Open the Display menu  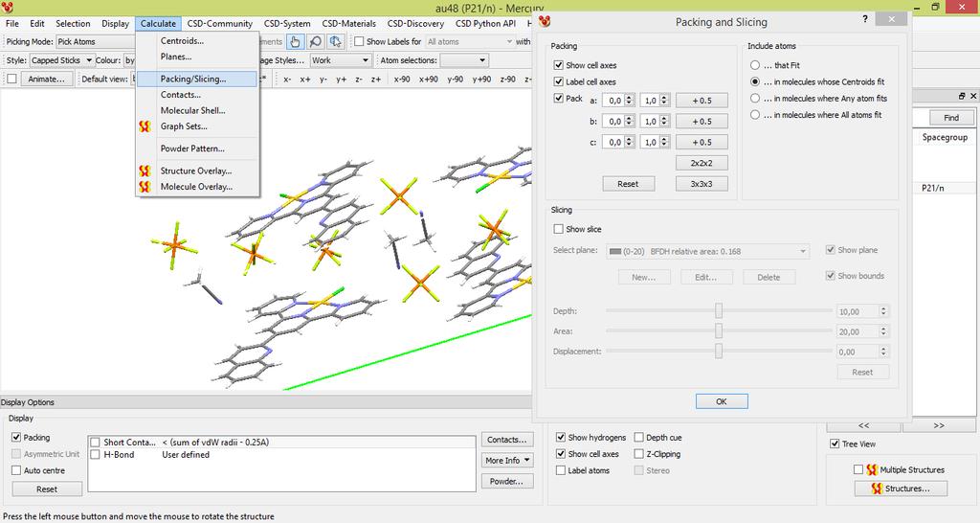116,23
